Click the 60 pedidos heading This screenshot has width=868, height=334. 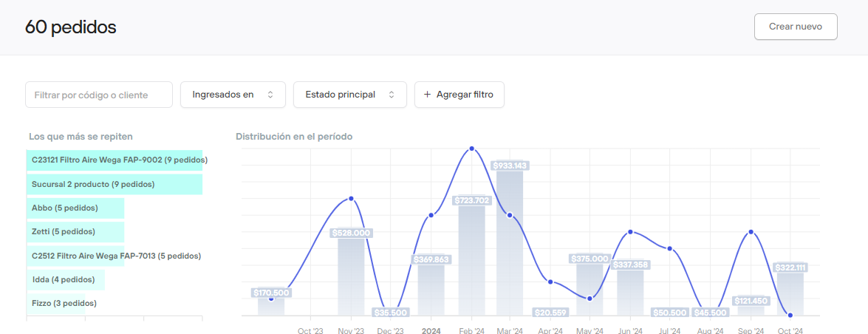[71, 27]
